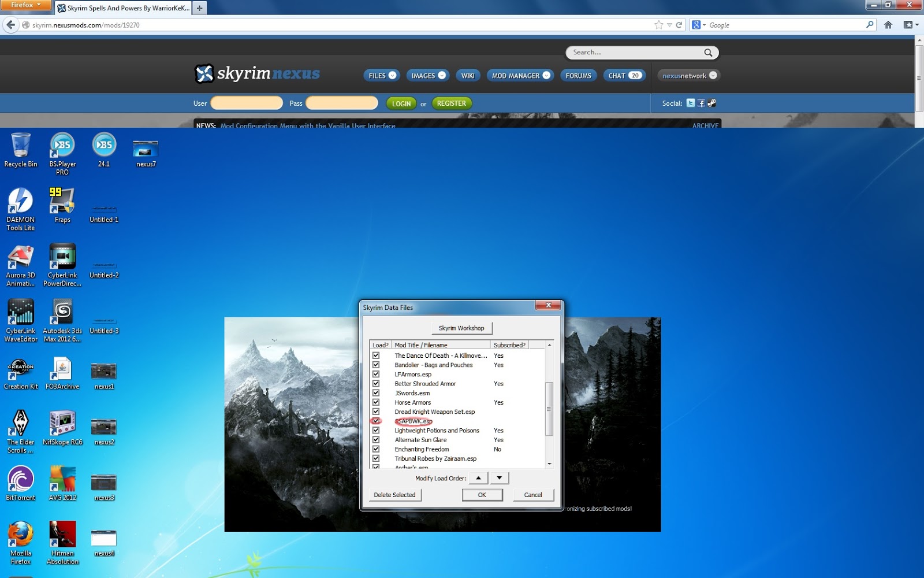Uncheck Bandolier - Bags and Pouches

tap(377, 365)
